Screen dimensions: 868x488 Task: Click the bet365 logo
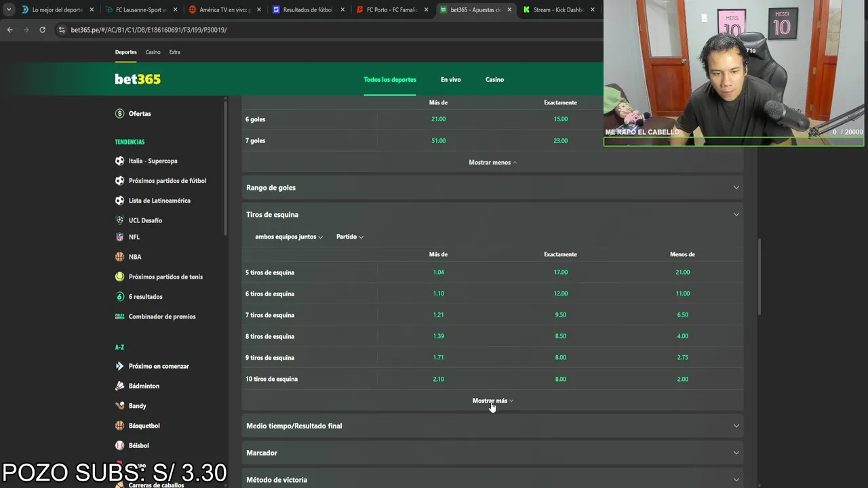pyautogui.click(x=138, y=79)
